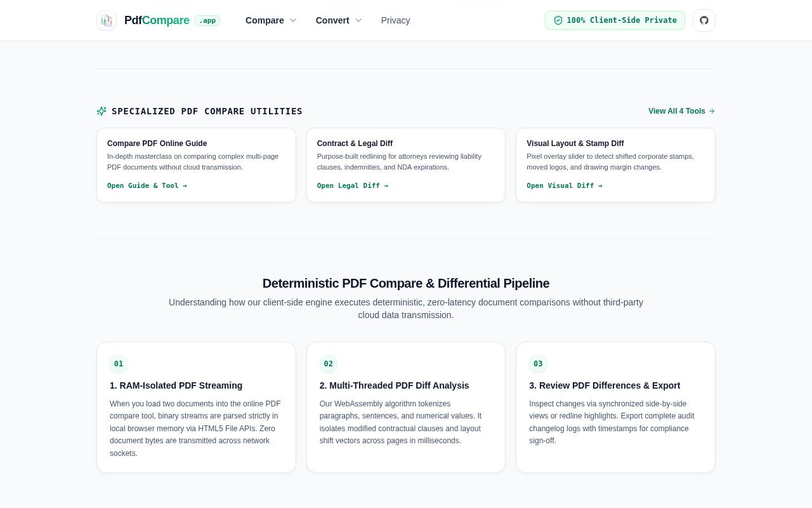
Task: Select the 02 step number badge
Action: click(329, 364)
